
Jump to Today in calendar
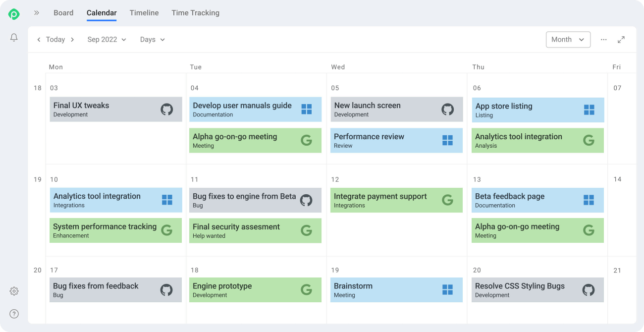(x=55, y=40)
